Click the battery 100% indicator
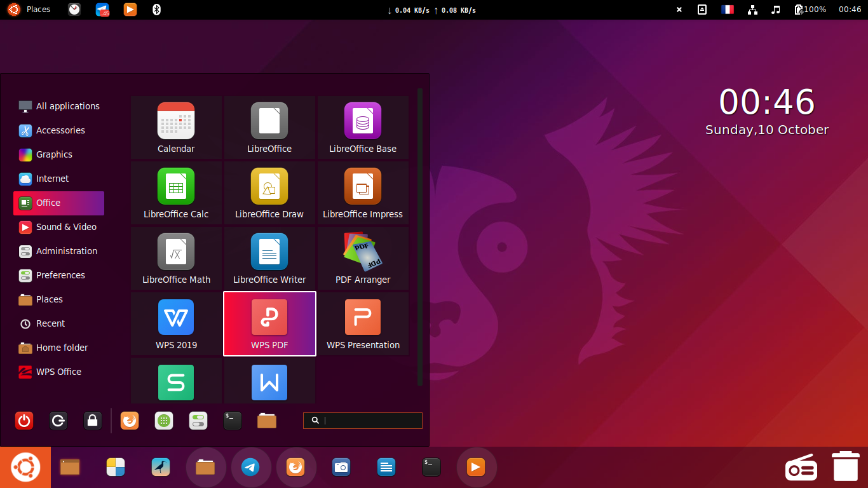The image size is (868, 488). tap(810, 10)
